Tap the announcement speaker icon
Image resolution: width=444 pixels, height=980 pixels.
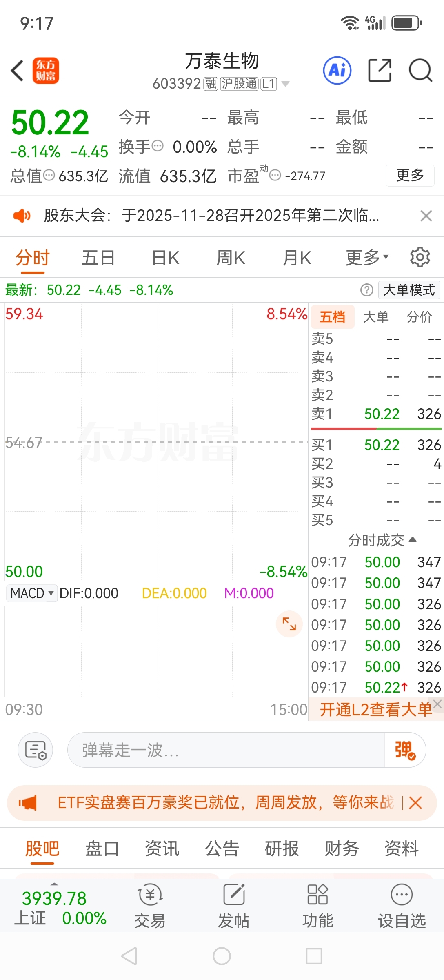pos(22,216)
